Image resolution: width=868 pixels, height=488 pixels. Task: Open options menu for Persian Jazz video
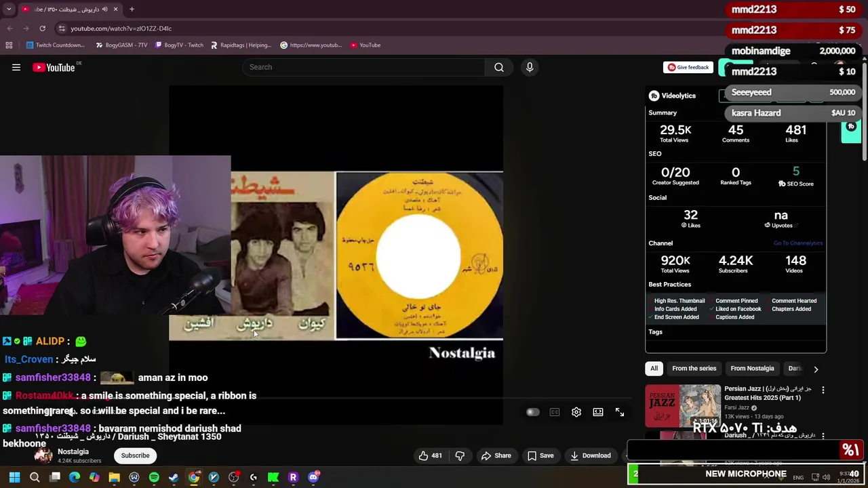pos(823,390)
